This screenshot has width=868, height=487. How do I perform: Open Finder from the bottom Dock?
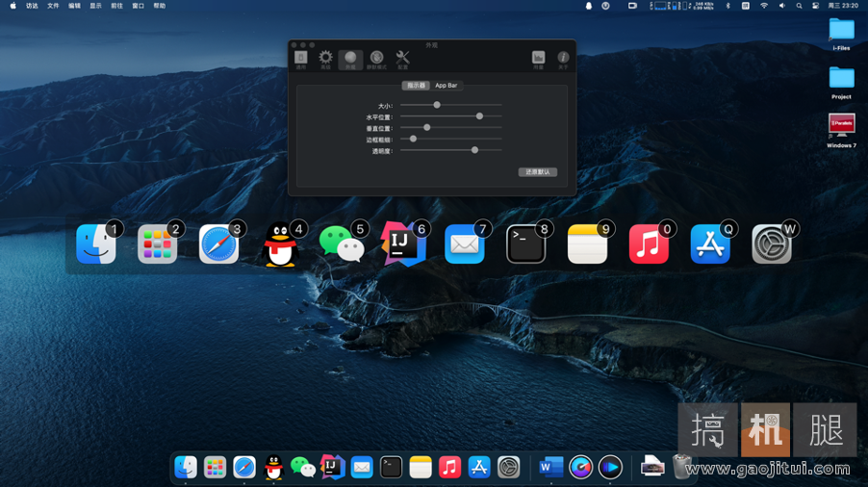click(x=186, y=468)
